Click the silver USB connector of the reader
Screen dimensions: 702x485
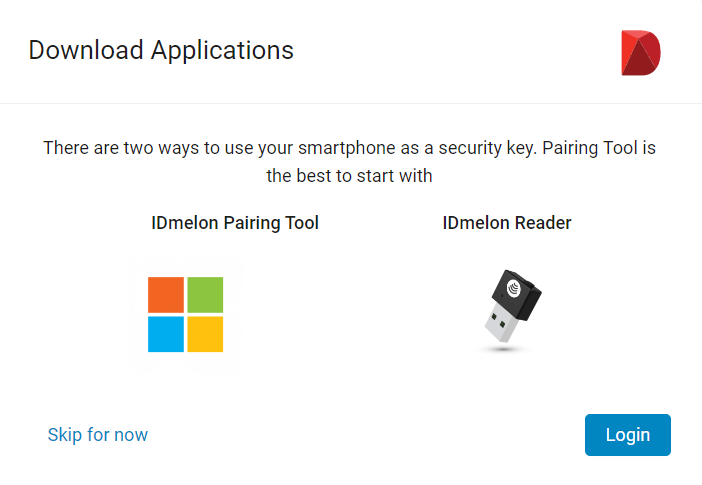502,323
